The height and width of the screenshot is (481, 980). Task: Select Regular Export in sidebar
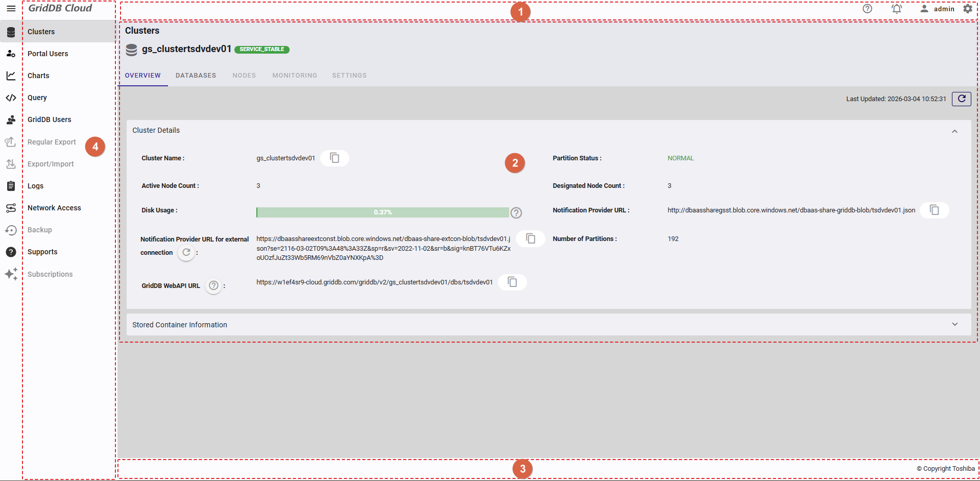[x=52, y=142]
